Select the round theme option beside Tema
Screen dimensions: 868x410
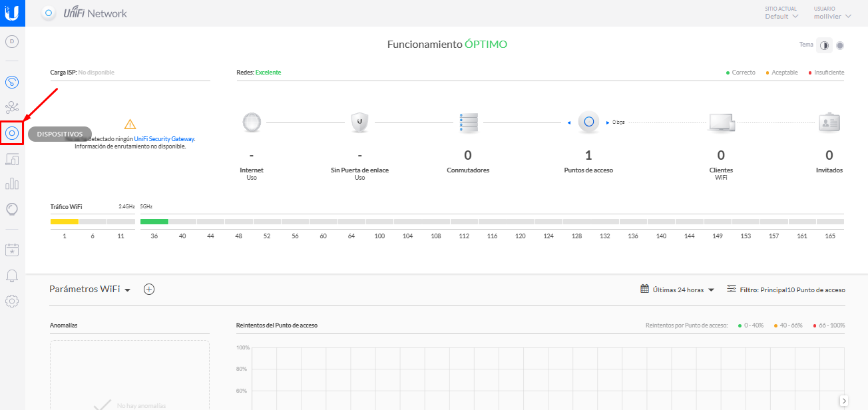coord(840,45)
